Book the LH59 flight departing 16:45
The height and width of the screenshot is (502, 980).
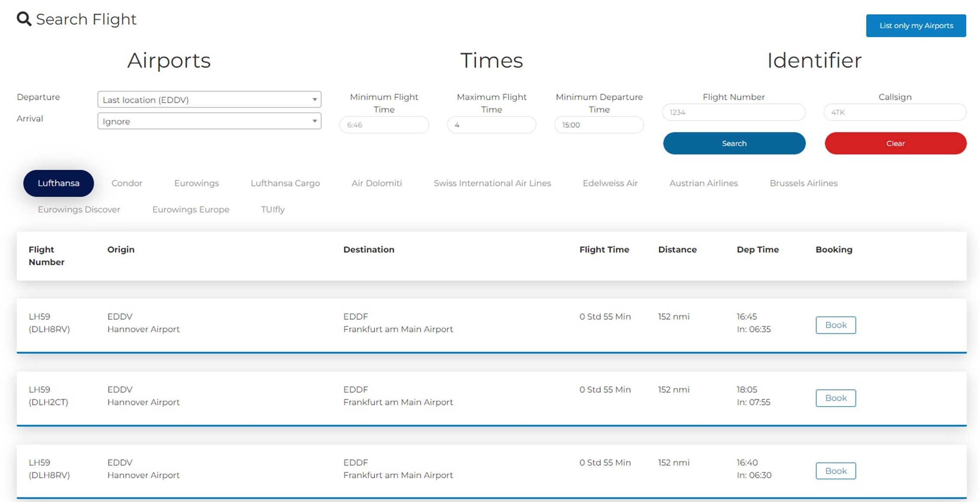[836, 325]
